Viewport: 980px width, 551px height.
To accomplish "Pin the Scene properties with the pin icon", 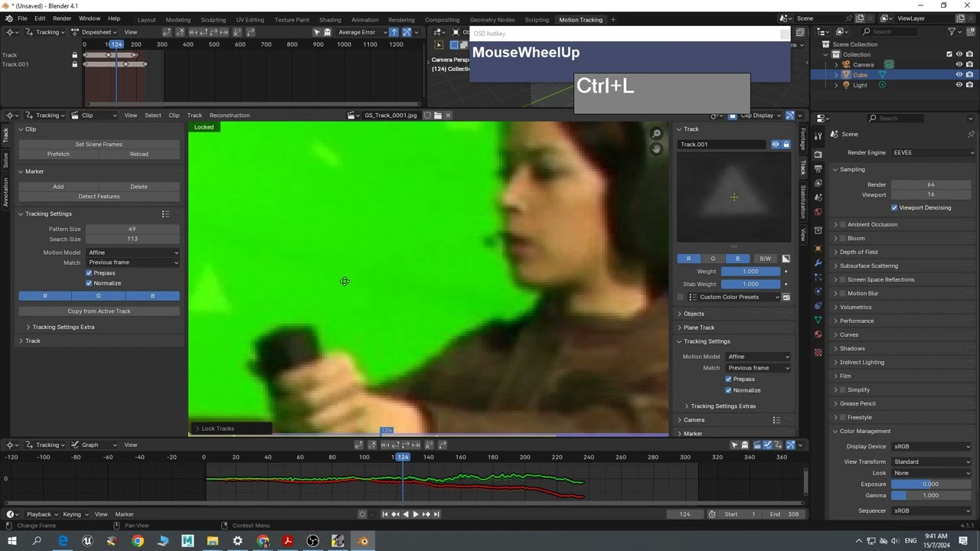I will click(971, 134).
